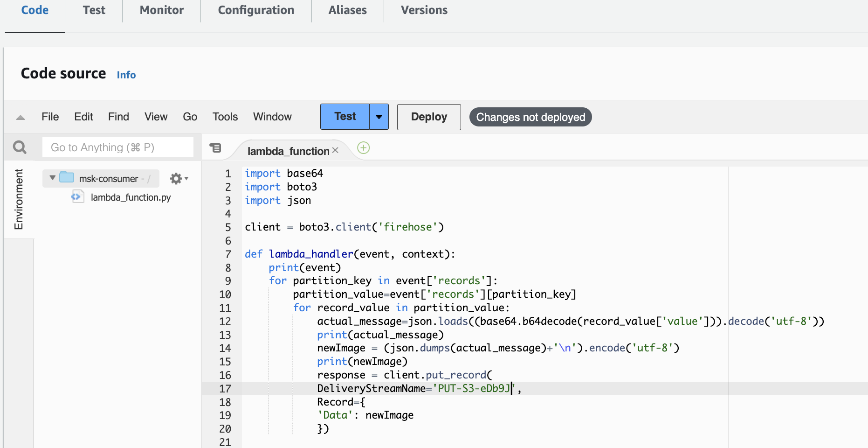Click the Changes not deployed status badge

530,117
